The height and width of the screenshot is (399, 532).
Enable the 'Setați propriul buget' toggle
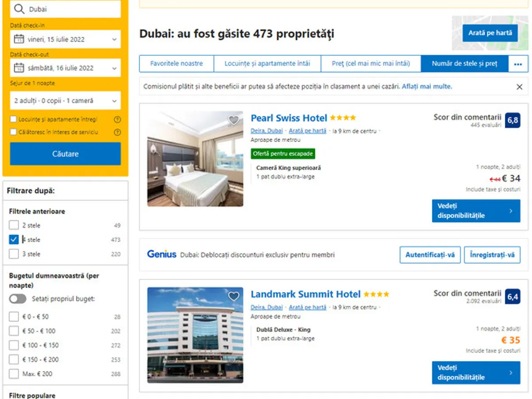[18, 299]
